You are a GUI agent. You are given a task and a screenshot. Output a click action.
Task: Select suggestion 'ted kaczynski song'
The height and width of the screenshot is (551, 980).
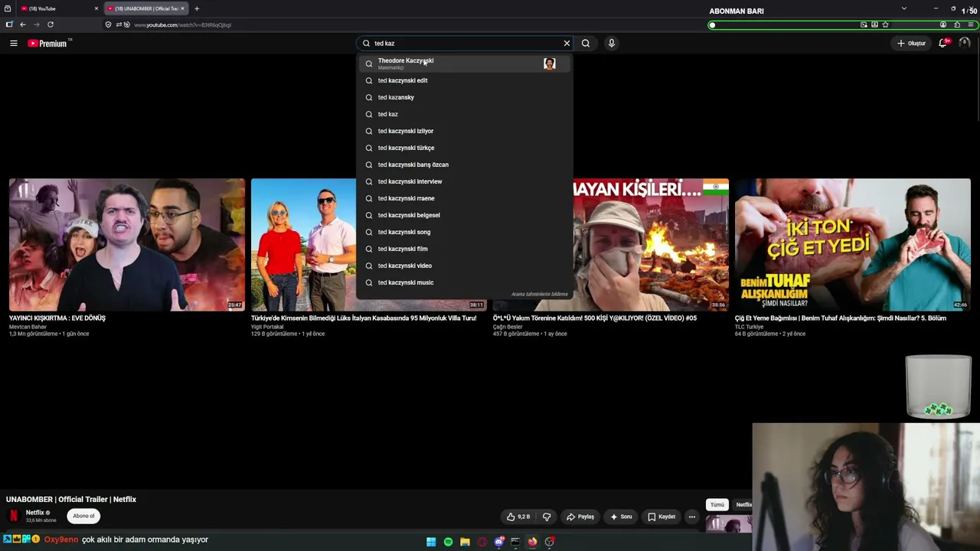pos(465,232)
